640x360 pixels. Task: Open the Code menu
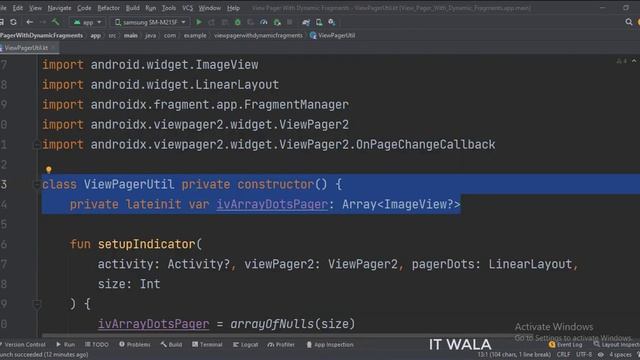[x=84, y=8]
